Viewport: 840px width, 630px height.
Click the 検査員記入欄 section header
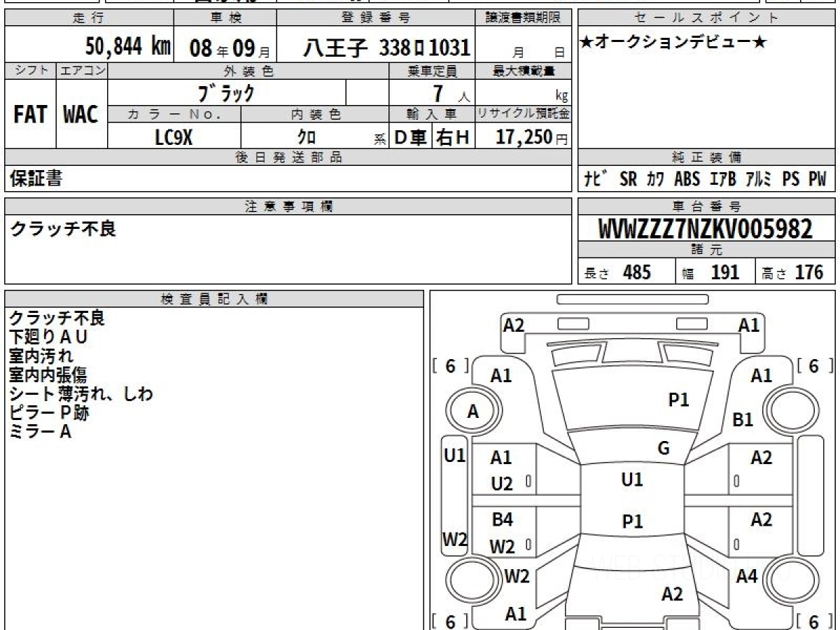click(x=213, y=298)
